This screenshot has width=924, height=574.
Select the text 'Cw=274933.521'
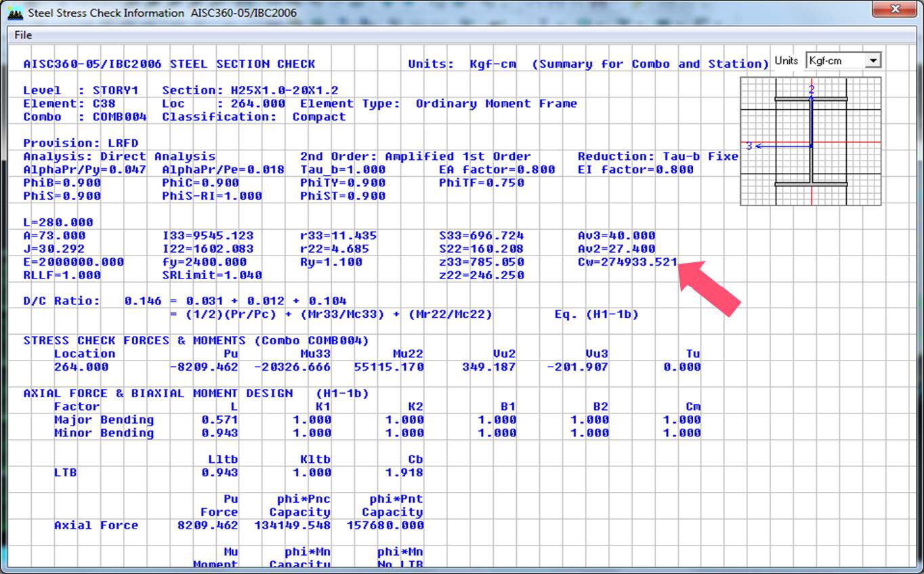point(627,262)
